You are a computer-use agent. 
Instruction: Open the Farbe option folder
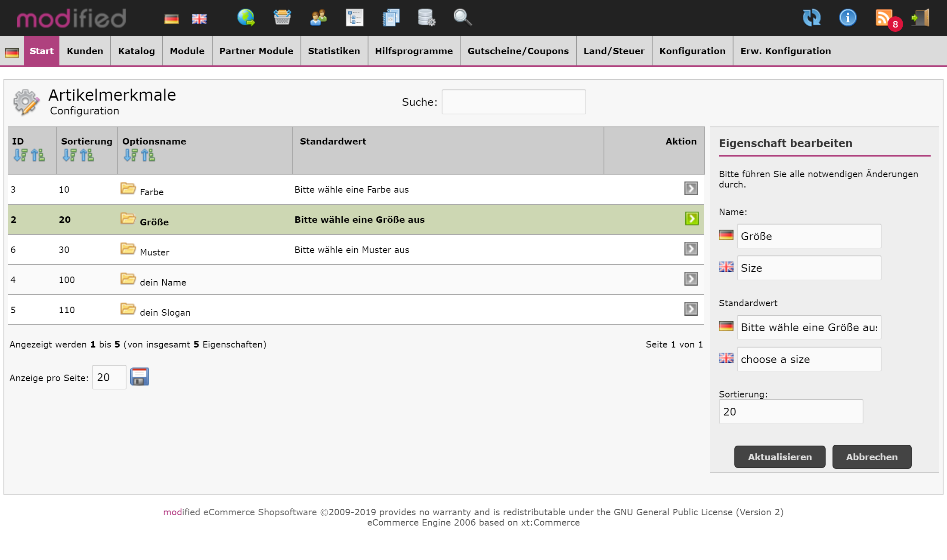point(128,188)
